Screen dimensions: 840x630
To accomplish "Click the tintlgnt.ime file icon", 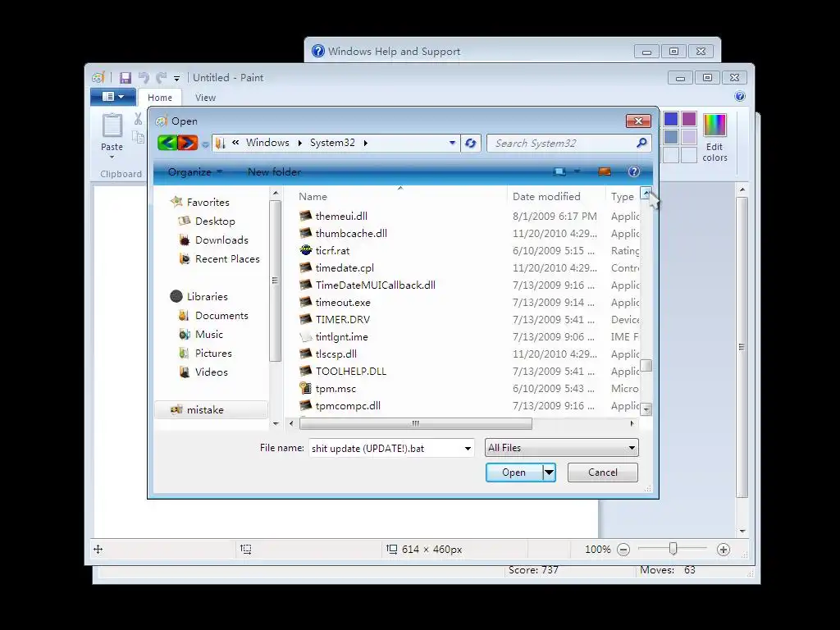I will point(305,336).
